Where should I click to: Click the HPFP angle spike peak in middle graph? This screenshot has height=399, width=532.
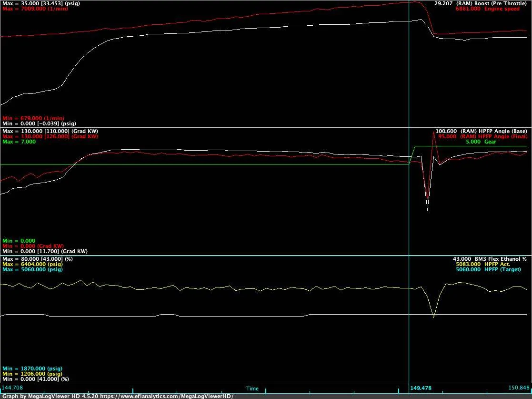click(x=433, y=132)
